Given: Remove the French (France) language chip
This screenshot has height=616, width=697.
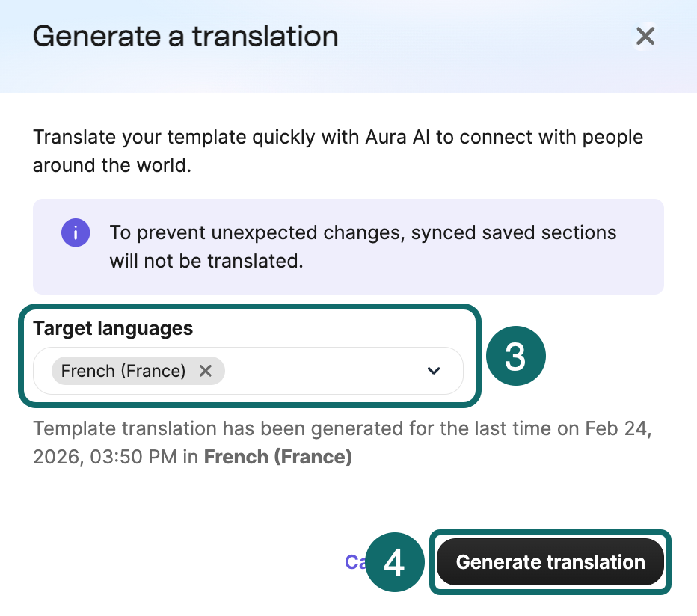Looking at the screenshot, I should 206,371.
